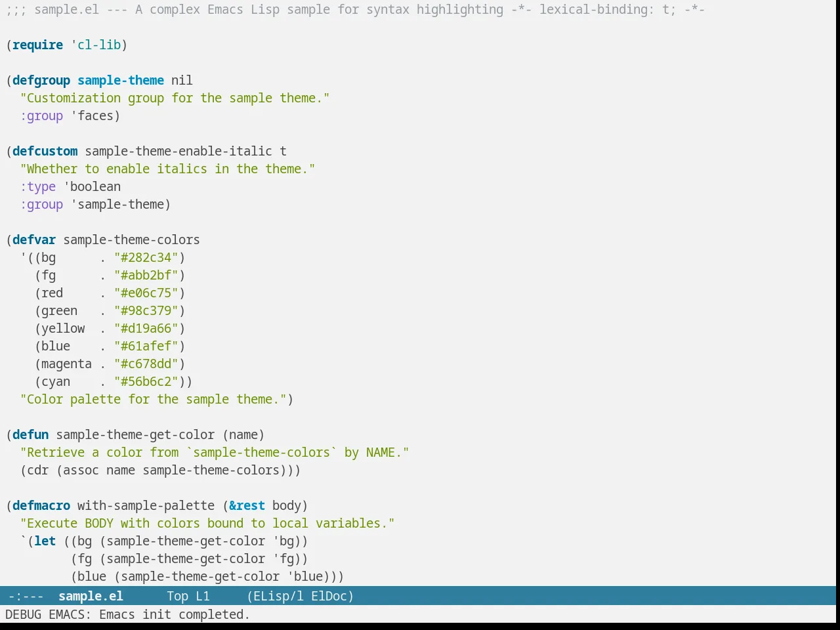Image resolution: width=840 pixels, height=630 pixels.
Task: Click the macro name with-sample-palette
Action: point(146,505)
